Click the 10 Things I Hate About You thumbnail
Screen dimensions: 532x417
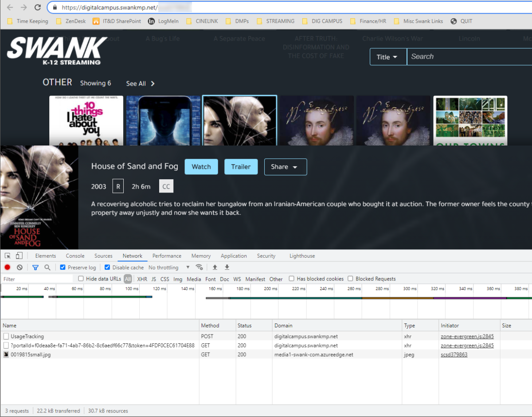tap(86, 121)
